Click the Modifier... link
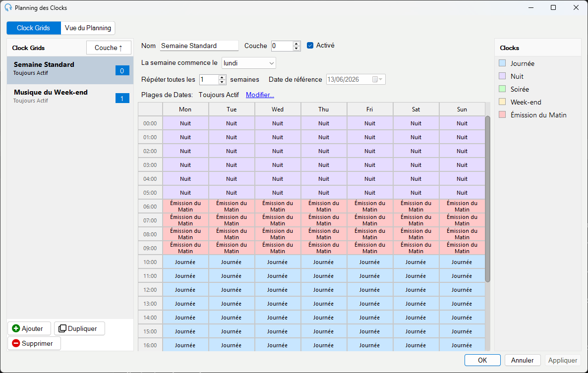This screenshot has height=373, width=588. click(x=260, y=95)
